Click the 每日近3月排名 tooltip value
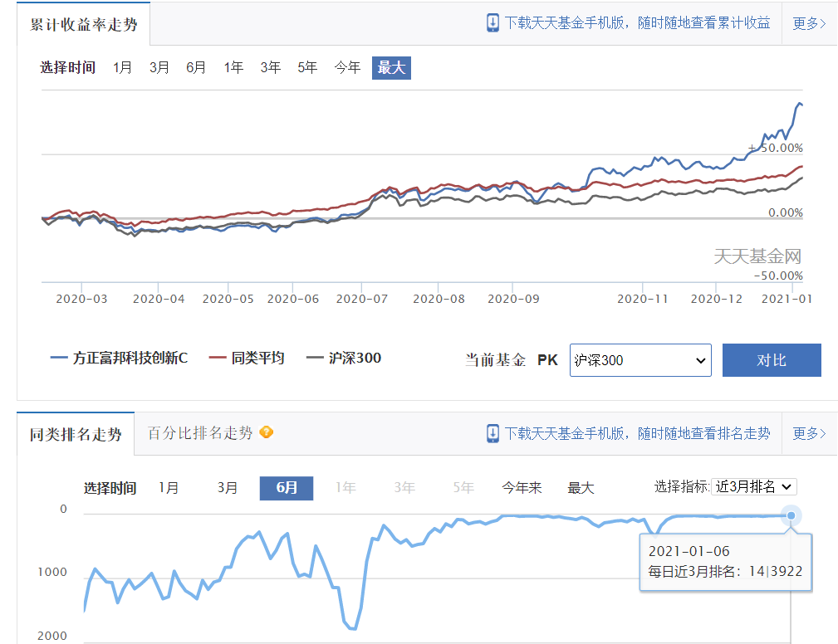This screenshot has width=838, height=644. pos(725,571)
